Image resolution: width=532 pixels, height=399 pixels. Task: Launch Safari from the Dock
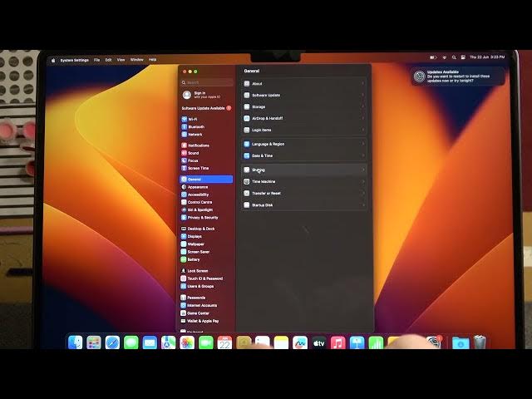coord(112,342)
